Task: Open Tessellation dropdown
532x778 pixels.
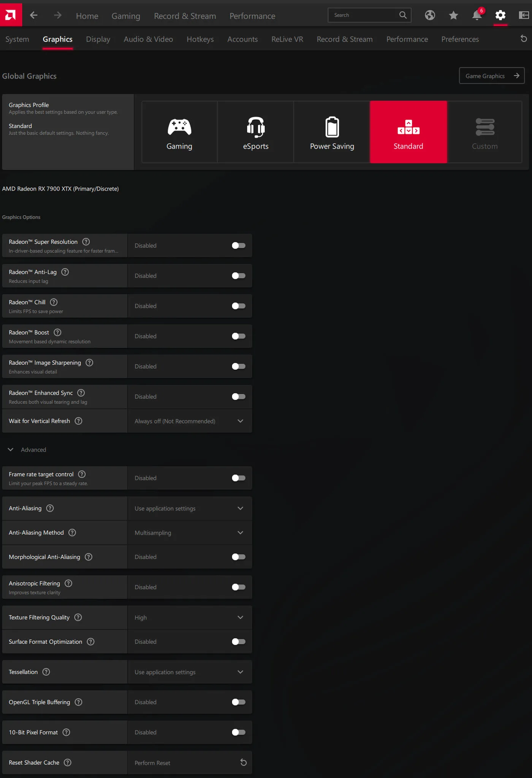Action: pyautogui.click(x=190, y=672)
